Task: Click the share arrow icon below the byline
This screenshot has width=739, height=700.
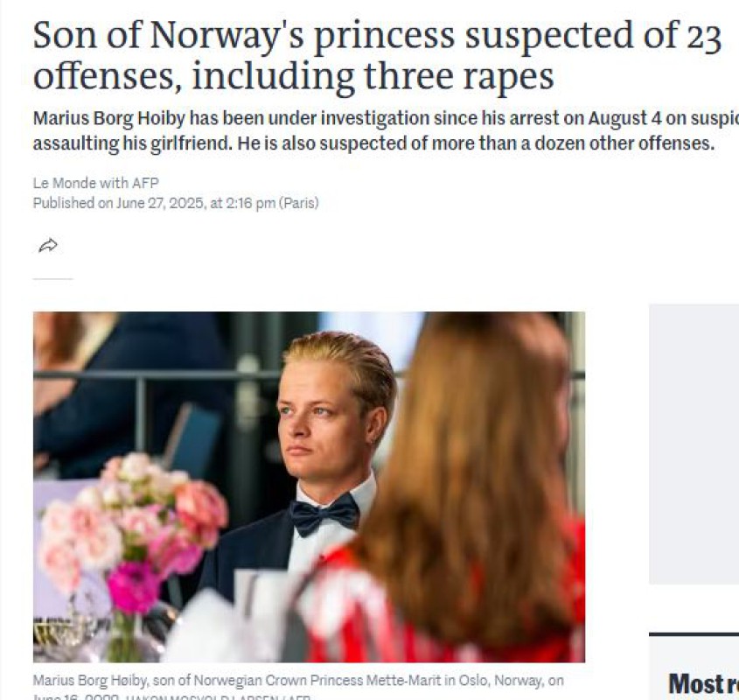Action: pyautogui.click(x=48, y=245)
